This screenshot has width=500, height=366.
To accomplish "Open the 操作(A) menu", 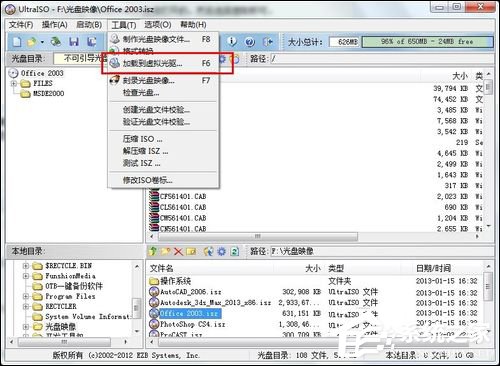I will point(54,25).
